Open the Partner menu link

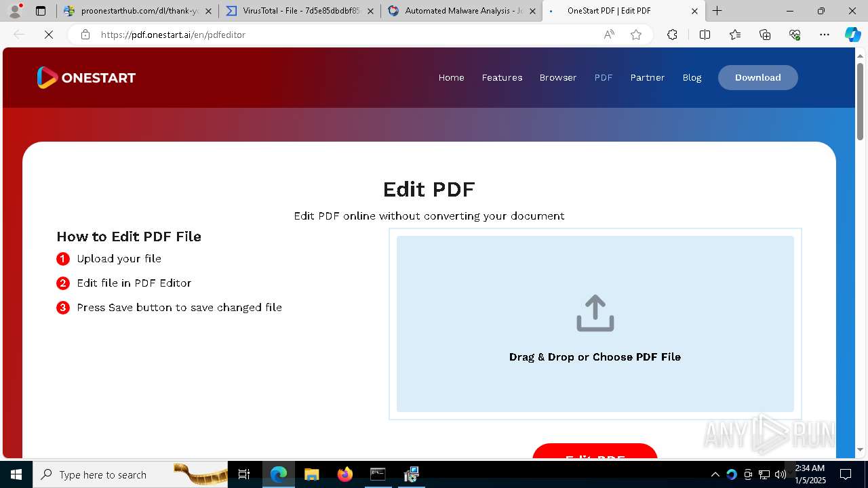(648, 77)
